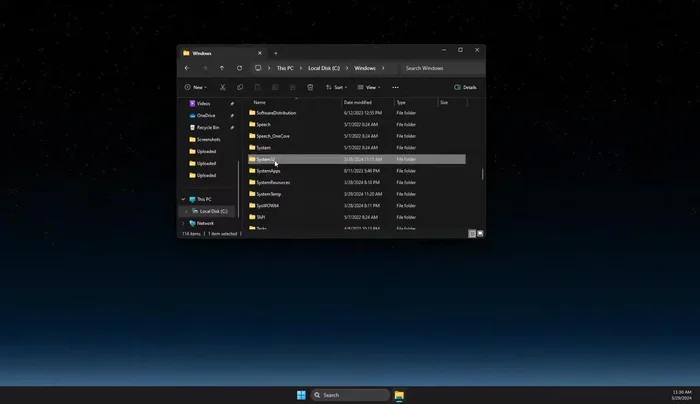The height and width of the screenshot is (404, 700).
Task: Go up one folder level
Action: (221, 68)
